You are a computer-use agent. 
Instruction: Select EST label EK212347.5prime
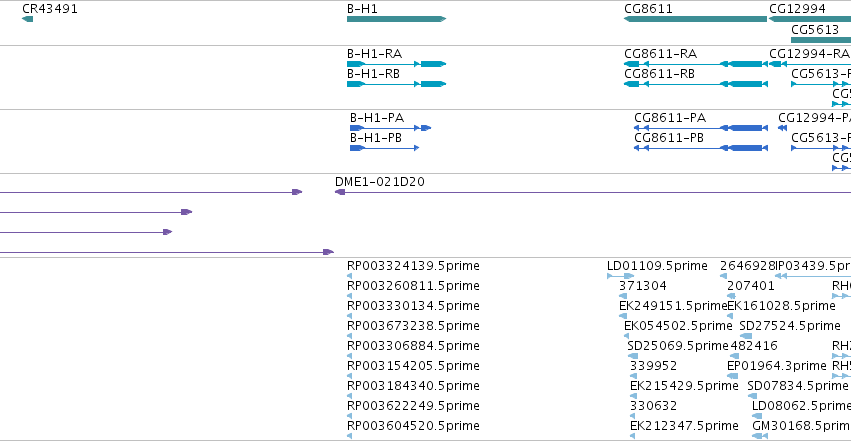684,426
